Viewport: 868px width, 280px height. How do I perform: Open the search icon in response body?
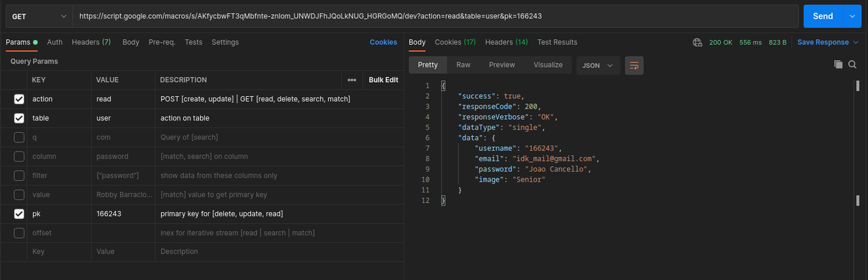(x=852, y=64)
